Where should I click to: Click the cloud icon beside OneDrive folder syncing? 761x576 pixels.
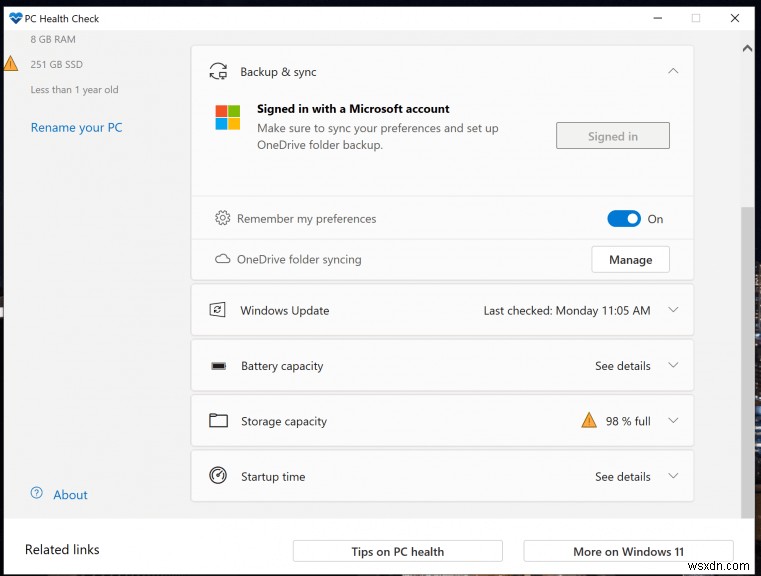(222, 259)
